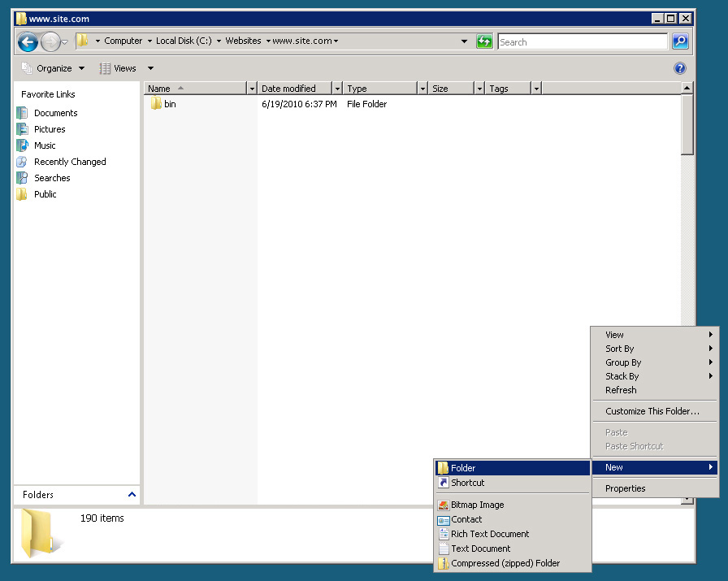Click the Public folder icon
Image resolution: width=728 pixels, height=581 pixels.
click(x=22, y=194)
